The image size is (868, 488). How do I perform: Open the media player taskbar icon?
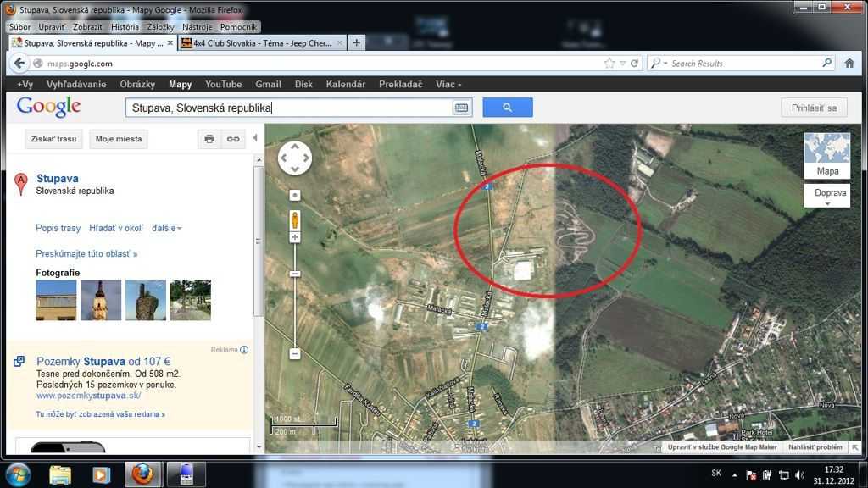click(101, 474)
